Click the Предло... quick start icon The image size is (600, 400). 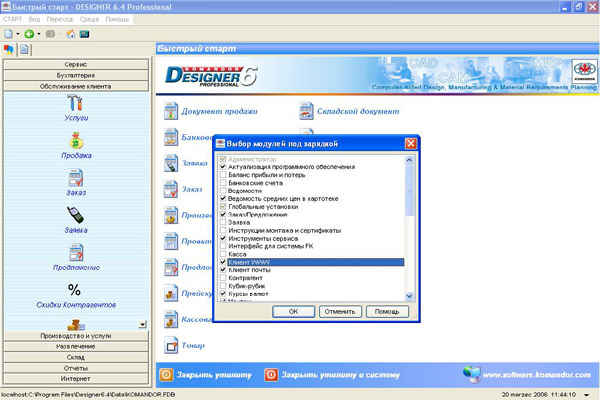(171, 267)
